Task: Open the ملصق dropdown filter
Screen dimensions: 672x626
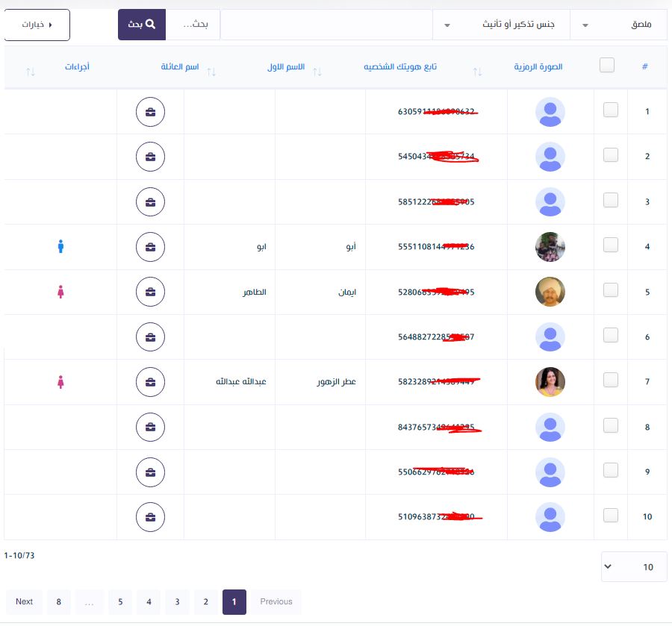Action: [x=618, y=25]
